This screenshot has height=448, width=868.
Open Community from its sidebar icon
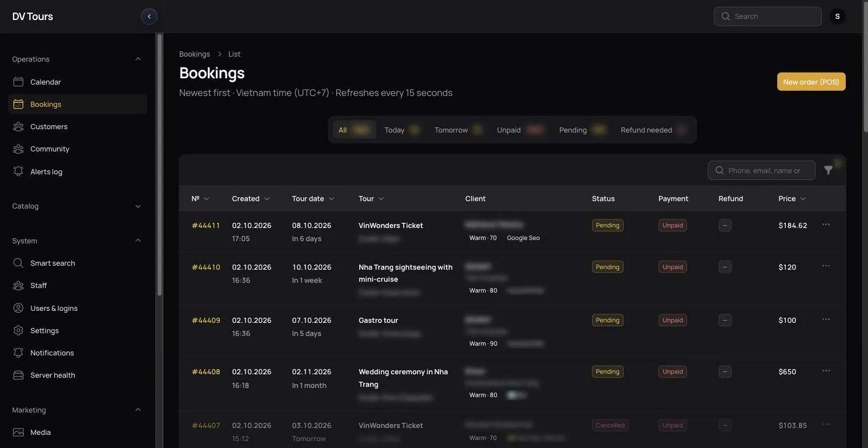tap(18, 149)
